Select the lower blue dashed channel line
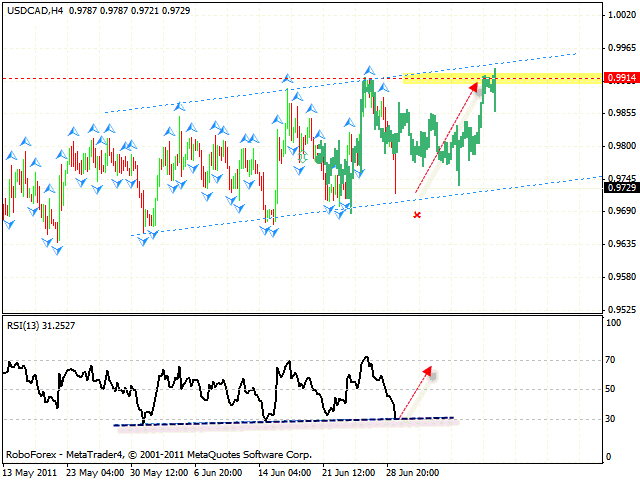This screenshot has height=480, width=640. (x=250, y=221)
